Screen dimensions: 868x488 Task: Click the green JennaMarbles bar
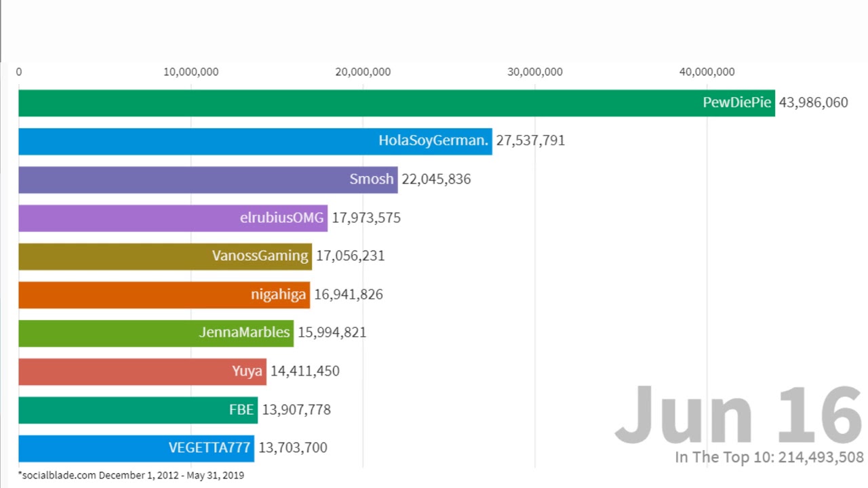156,333
